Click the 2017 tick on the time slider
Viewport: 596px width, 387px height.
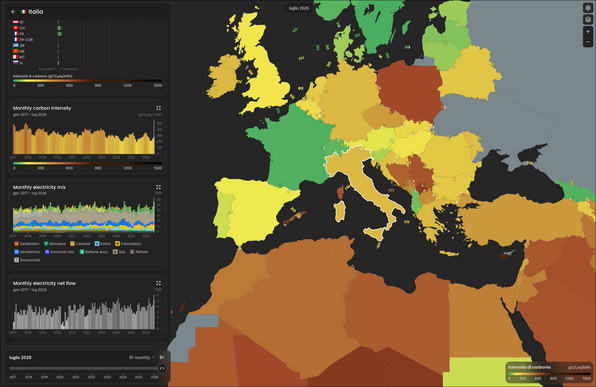click(13, 377)
